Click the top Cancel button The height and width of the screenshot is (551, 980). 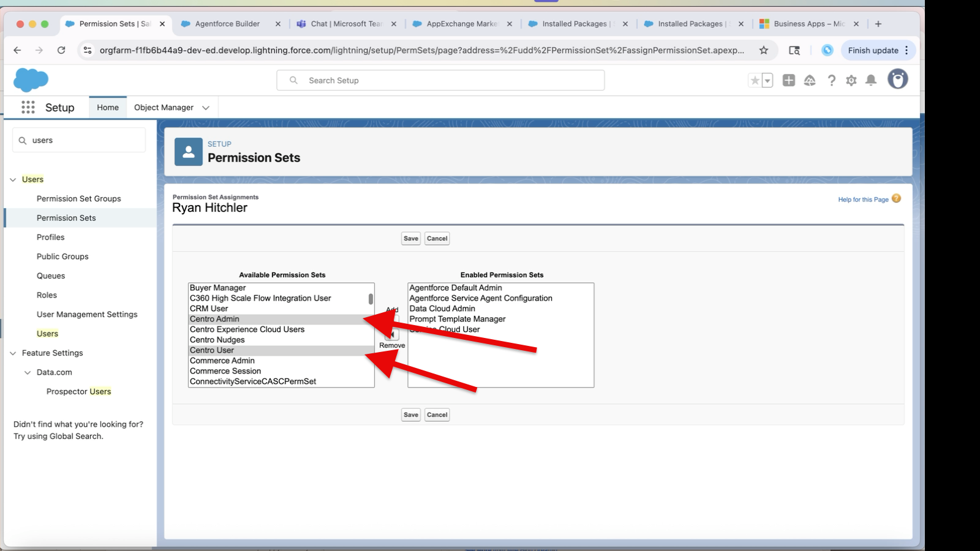click(x=437, y=238)
